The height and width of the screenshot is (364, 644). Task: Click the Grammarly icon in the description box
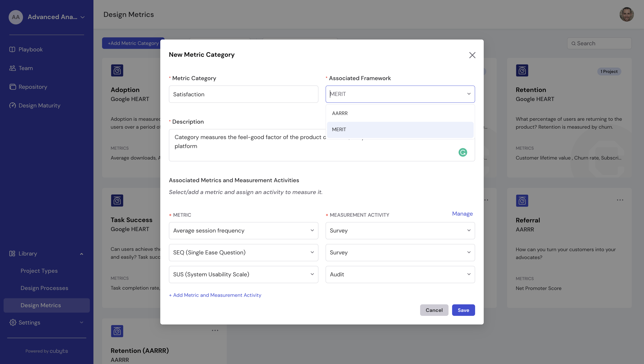[x=463, y=152]
